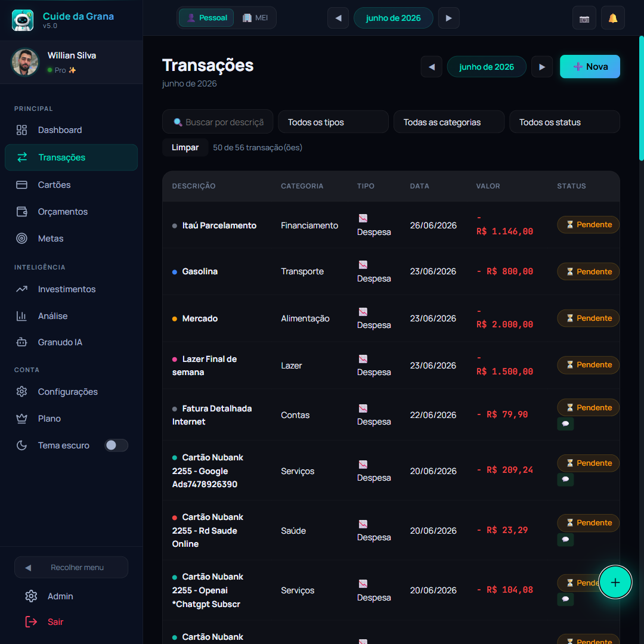Click Pendente status on Lazer Final de semana
The image size is (644, 644).
(x=588, y=365)
